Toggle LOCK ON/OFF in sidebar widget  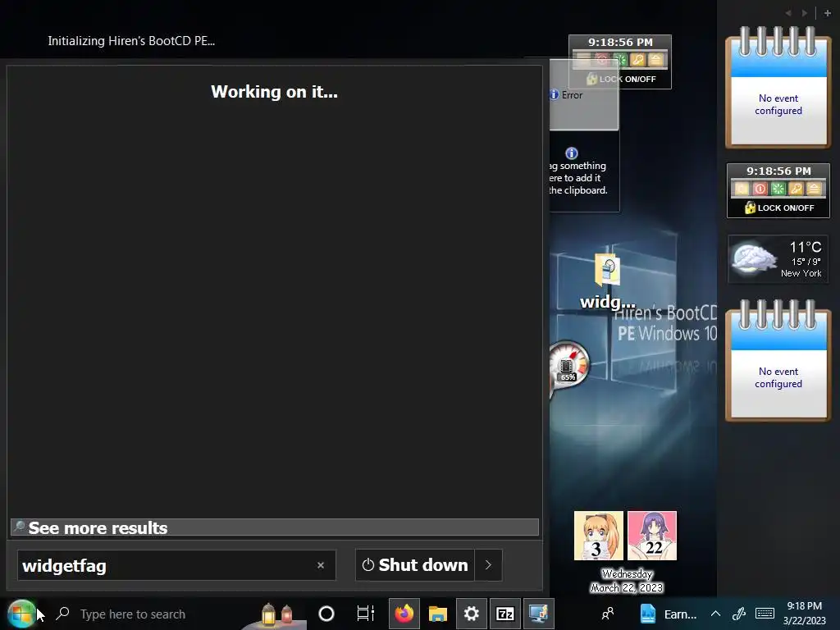pos(779,208)
